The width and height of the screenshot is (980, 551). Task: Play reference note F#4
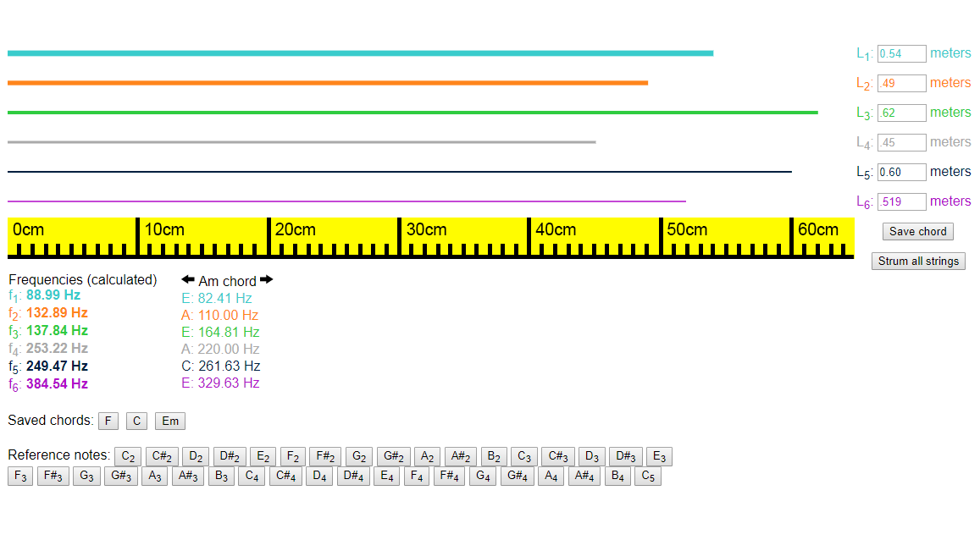pos(449,476)
